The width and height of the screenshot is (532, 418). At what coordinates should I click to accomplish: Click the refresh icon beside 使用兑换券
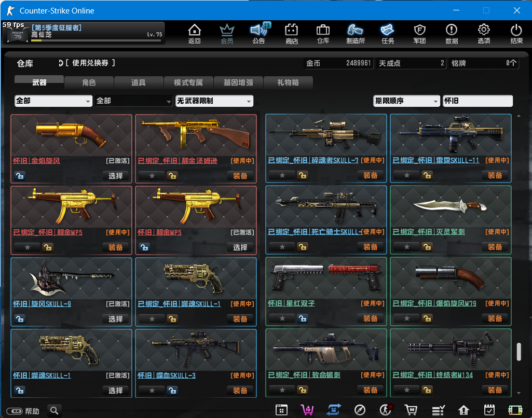(x=61, y=63)
